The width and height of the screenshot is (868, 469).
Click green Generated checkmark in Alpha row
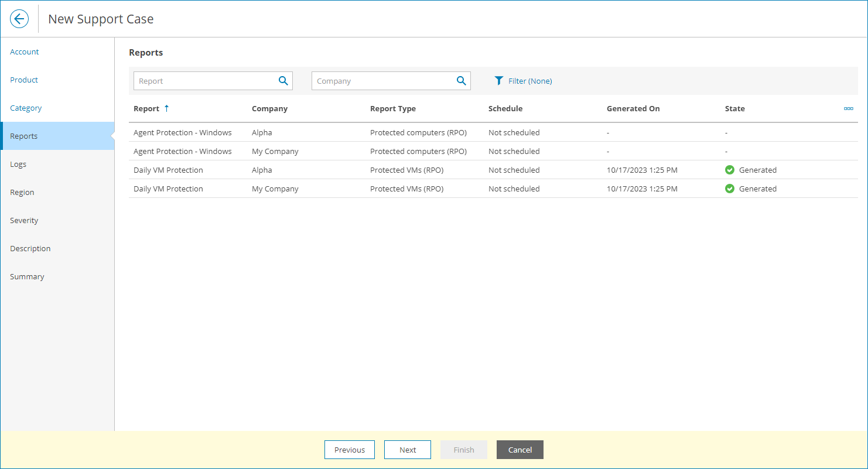point(730,170)
